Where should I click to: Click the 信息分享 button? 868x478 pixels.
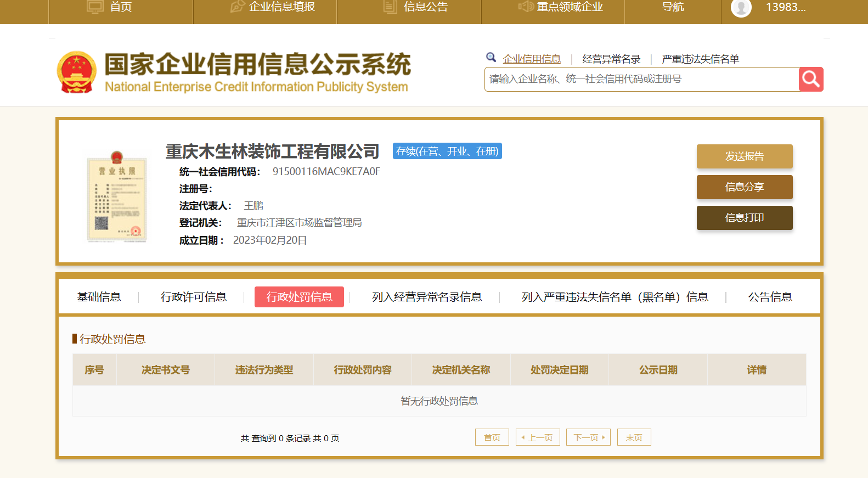click(x=745, y=187)
